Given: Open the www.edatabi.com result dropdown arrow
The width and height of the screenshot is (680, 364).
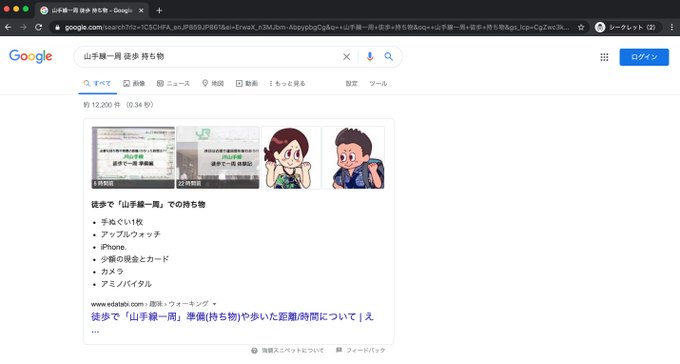Looking at the screenshot, I should point(214,304).
